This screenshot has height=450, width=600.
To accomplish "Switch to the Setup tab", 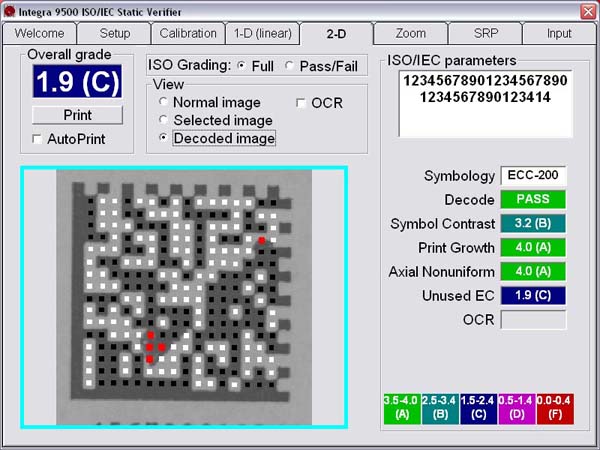I will click(114, 33).
